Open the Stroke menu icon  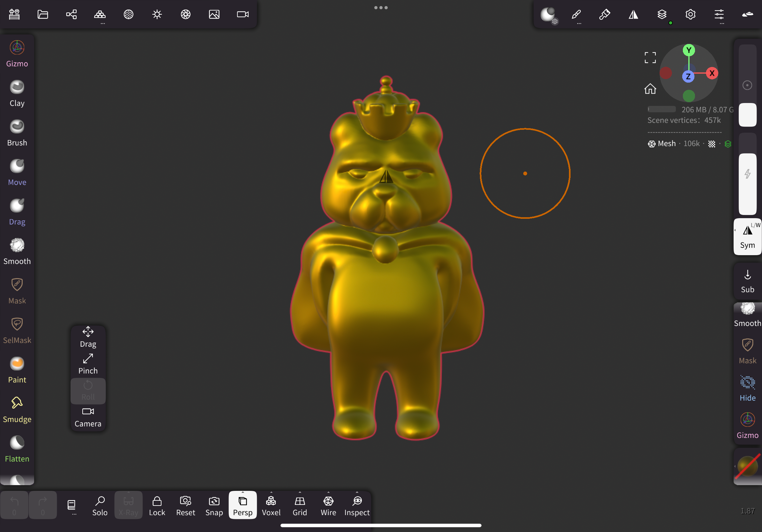point(605,14)
